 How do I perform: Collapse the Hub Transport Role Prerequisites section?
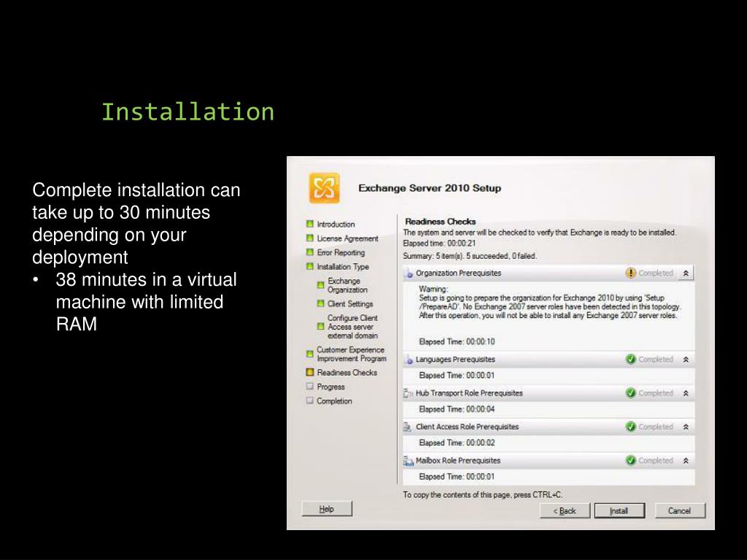click(x=686, y=393)
